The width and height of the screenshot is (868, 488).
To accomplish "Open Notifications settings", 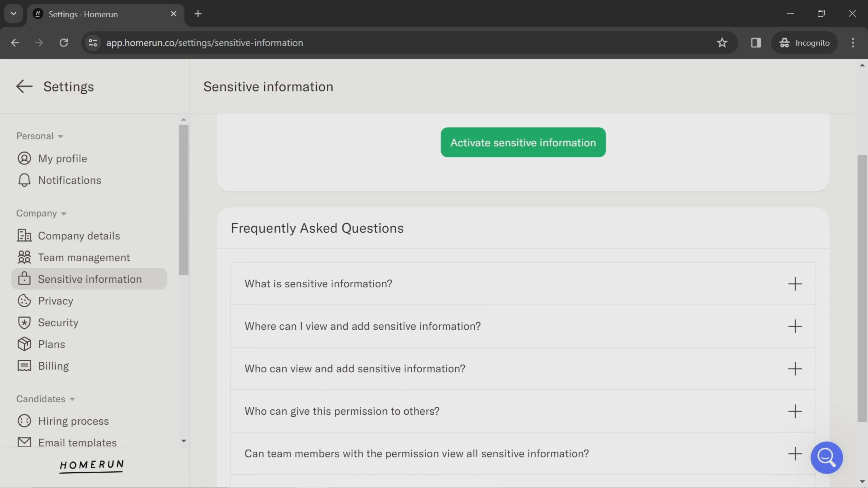I will coord(70,181).
